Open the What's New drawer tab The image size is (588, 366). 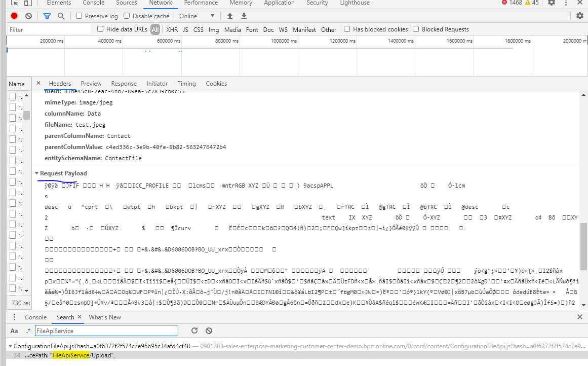(104, 317)
